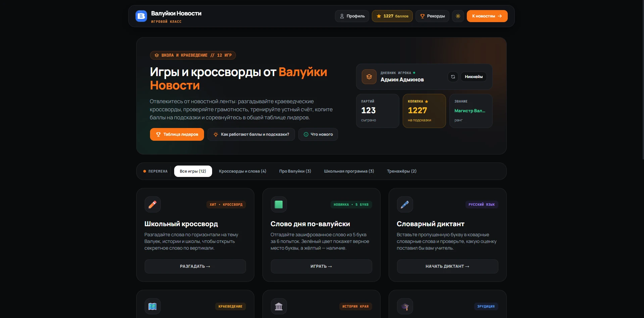Click the graduation cap icon beside Админ Админов
This screenshot has height=318, width=644.
click(x=369, y=77)
